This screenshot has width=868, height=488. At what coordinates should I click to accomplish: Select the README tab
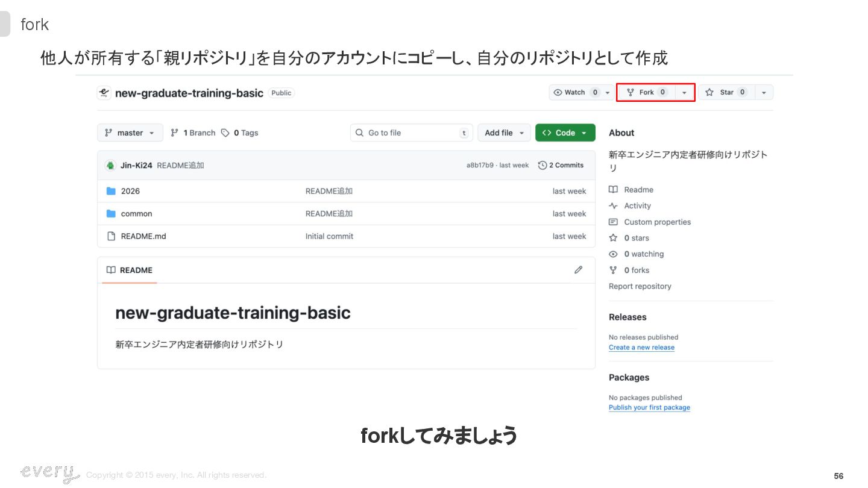pos(130,270)
